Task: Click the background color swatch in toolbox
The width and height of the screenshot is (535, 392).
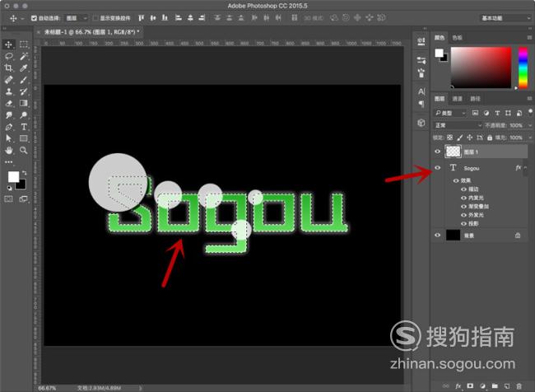Action: 21,184
